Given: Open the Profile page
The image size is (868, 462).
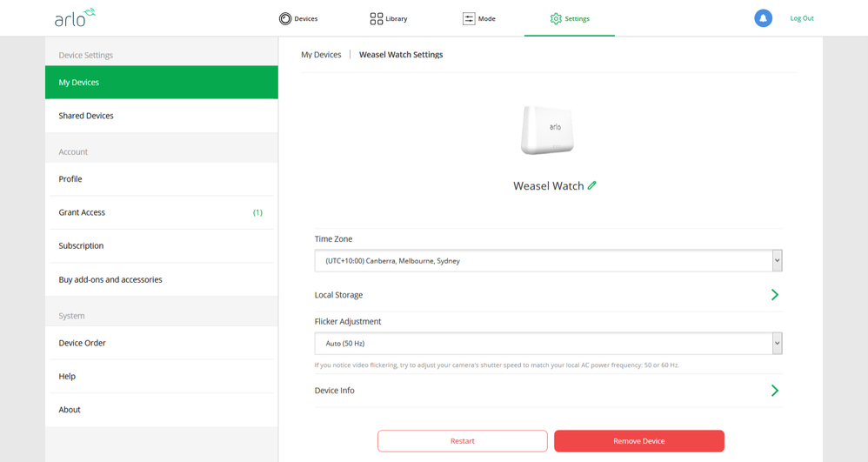Looking at the screenshot, I should (x=162, y=179).
